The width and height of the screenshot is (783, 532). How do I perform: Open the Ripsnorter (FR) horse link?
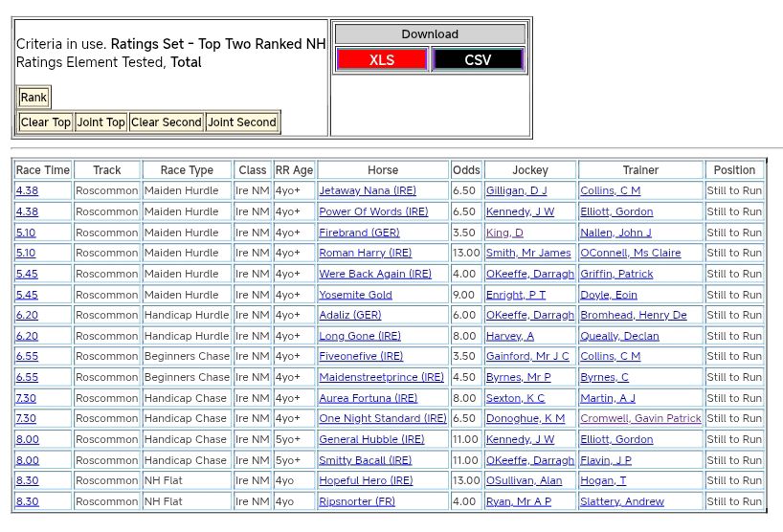[x=358, y=501]
